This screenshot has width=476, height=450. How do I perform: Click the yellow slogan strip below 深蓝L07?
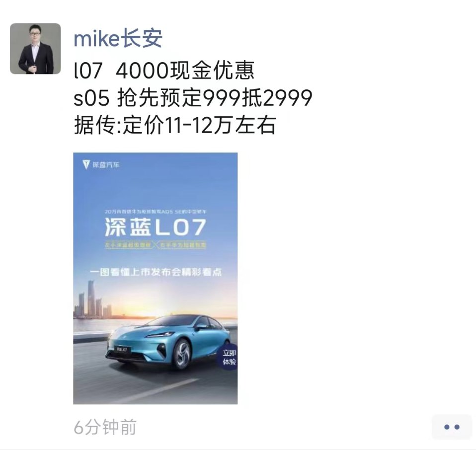coord(156,244)
